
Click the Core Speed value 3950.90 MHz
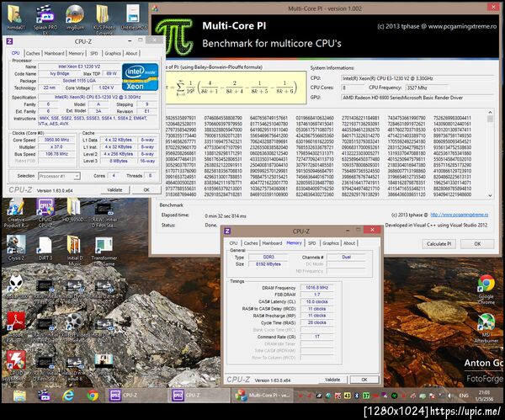coord(56,140)
